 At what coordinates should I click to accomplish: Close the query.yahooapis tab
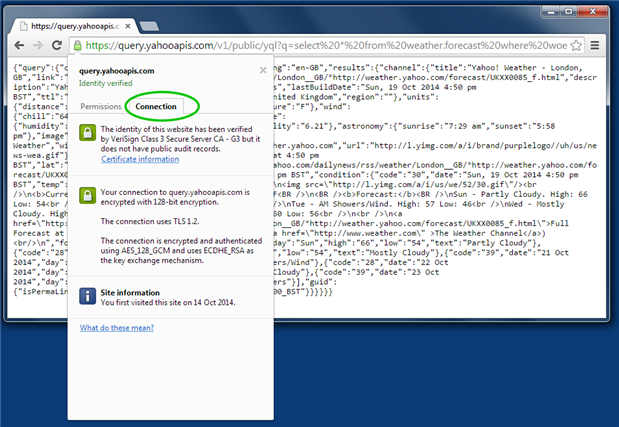pyautogui.click(x=128, y=26)
